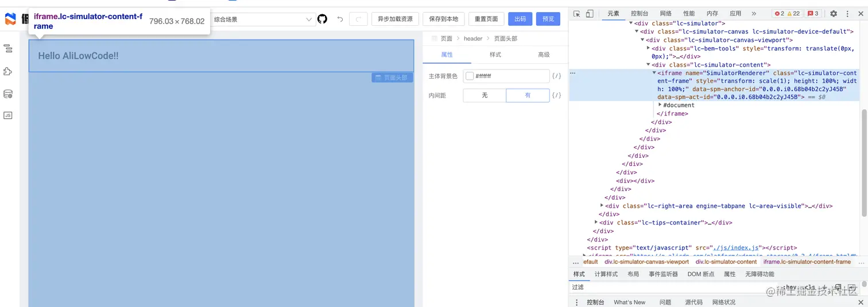Switch to the 样式 settings tab
This screenshot has height=307, width=868.
[495, 55]
